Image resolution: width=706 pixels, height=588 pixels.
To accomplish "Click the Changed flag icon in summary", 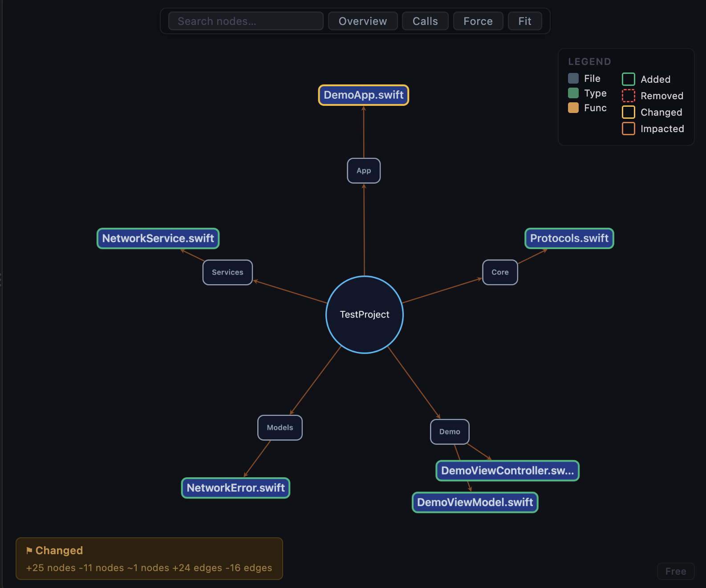I will 29,551.
